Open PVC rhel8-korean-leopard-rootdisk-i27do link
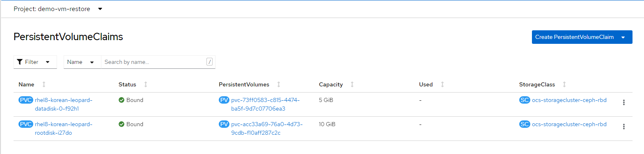Screen dimensions: 644x154 coord(64,129)
